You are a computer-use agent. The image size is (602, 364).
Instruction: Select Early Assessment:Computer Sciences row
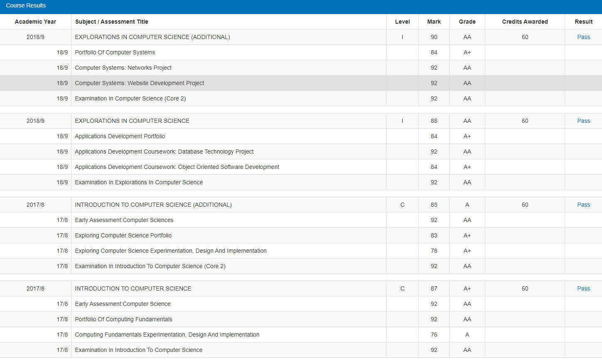pyautogui.click(x=301, y=220)
